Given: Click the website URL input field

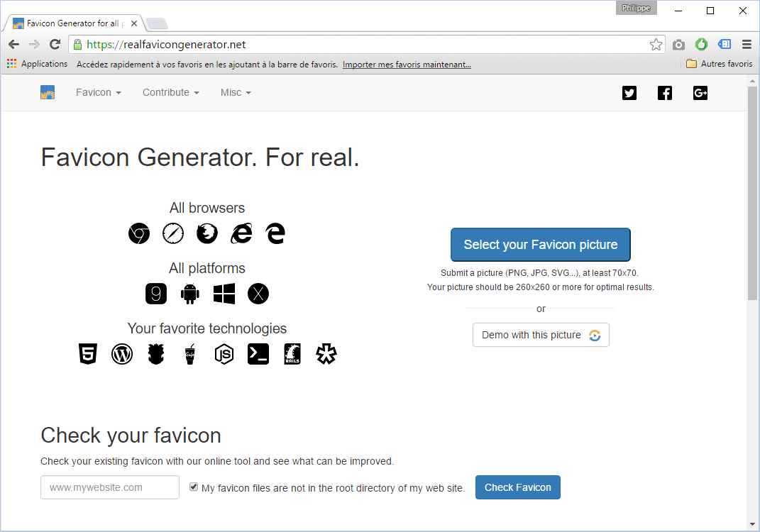Looking at the screenshot, I should tap(110, 487).
